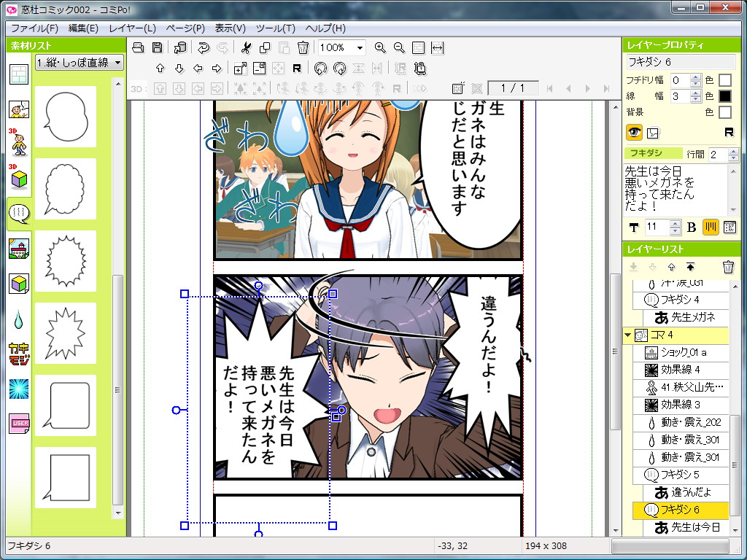747x560 pixels.
Task: Rotate selection counterclockwise with toolbar icon
Action: coord(320,68)
